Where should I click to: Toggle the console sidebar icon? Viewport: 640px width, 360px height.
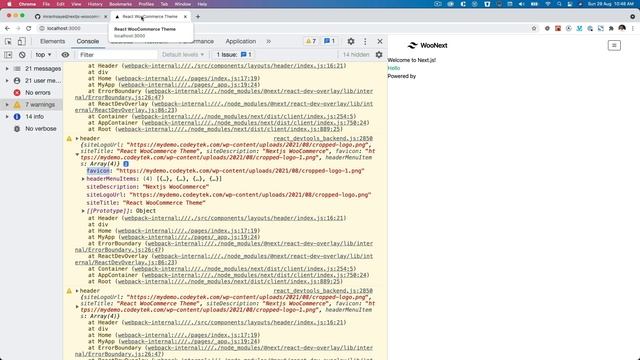8,55
